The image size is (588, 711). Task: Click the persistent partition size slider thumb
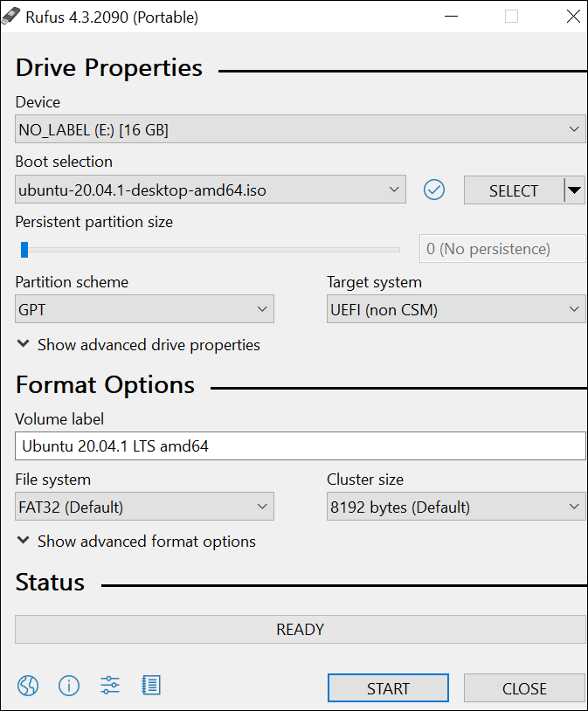click(x=24, y=250)
